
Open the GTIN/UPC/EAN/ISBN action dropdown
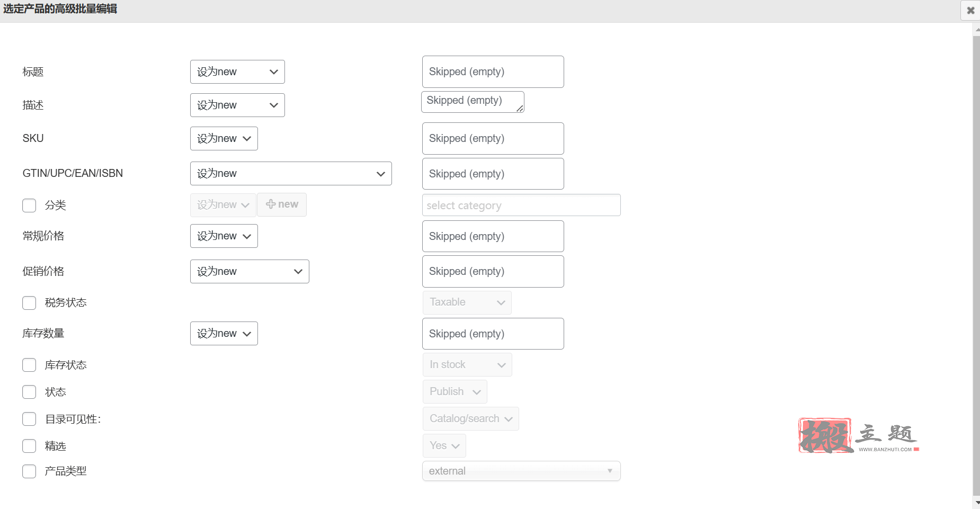[291, 173]
